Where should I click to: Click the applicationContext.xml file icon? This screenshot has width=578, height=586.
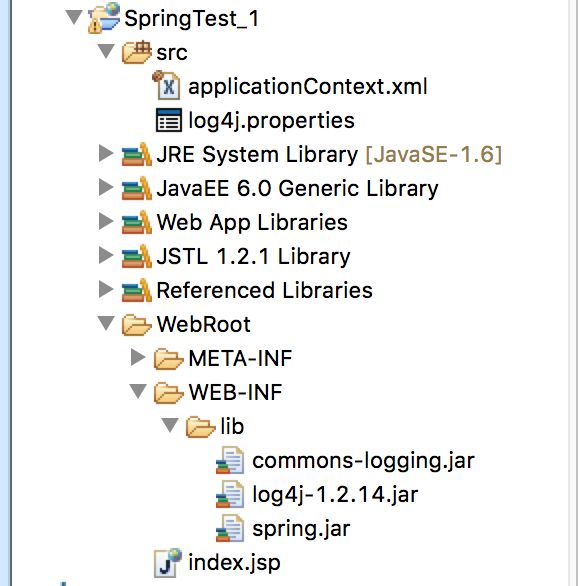tap(167, 86)
